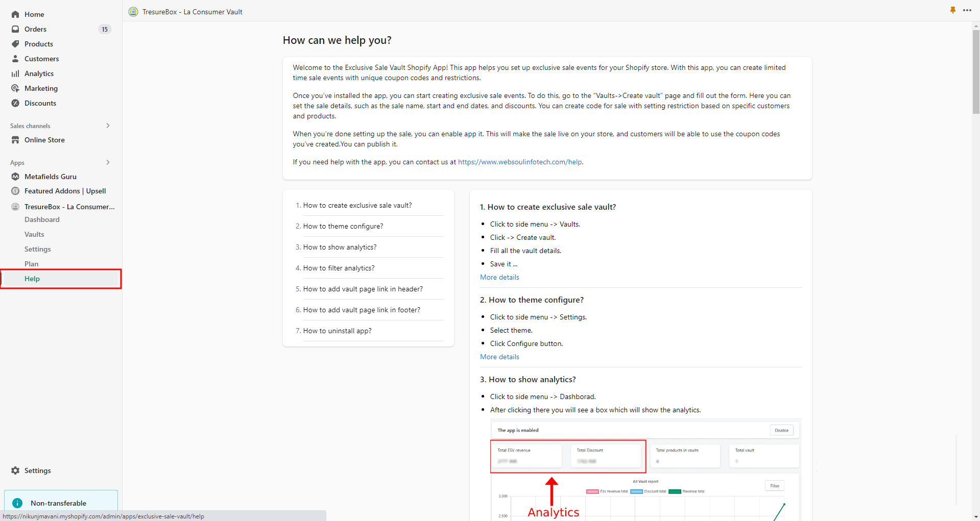Click the TresureBox logo in the title bar

pos(133,12)
